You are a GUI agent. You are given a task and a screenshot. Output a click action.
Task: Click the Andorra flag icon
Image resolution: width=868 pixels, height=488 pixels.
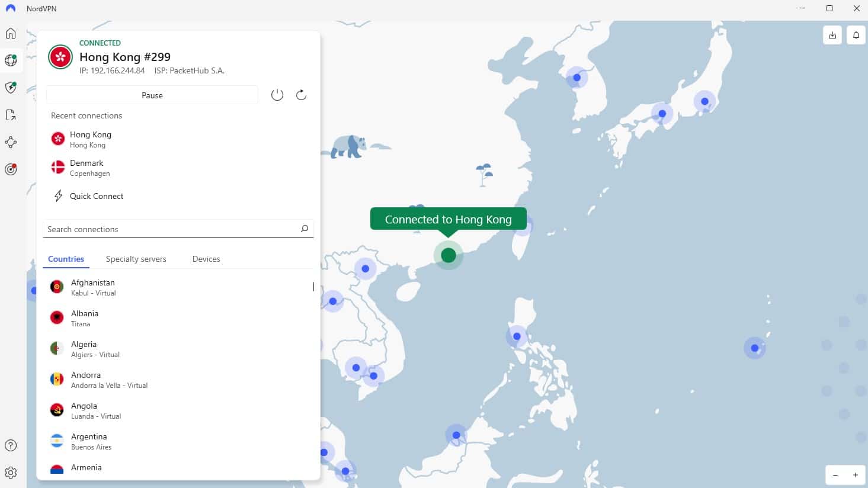tap(57, 380)
